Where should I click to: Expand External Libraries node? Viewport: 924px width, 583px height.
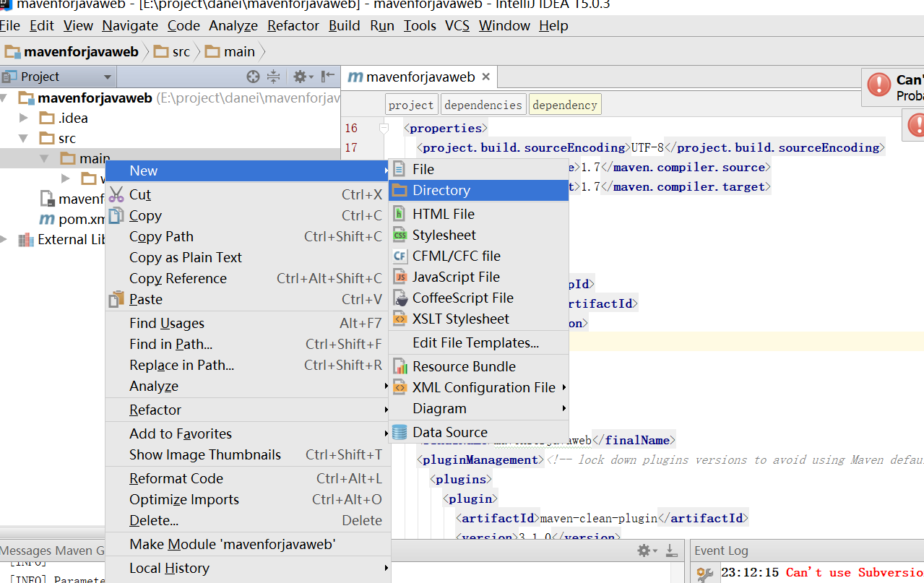tap(4, 240)
